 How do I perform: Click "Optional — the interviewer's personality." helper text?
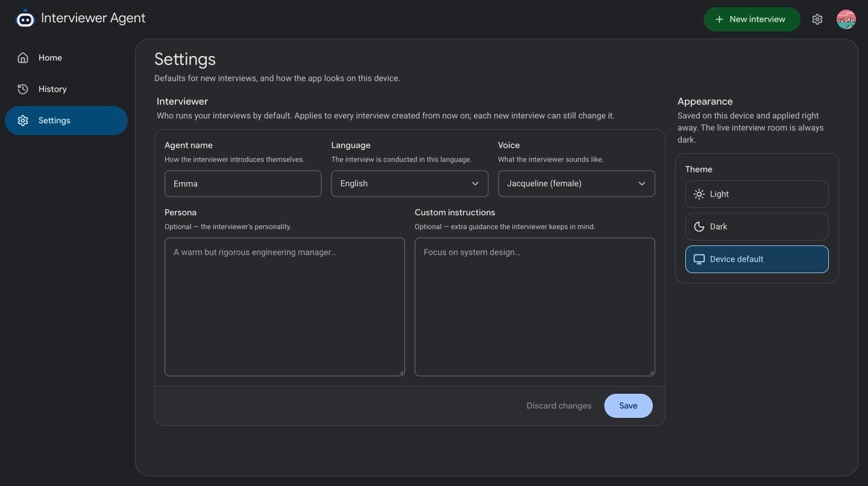(228, 227)
